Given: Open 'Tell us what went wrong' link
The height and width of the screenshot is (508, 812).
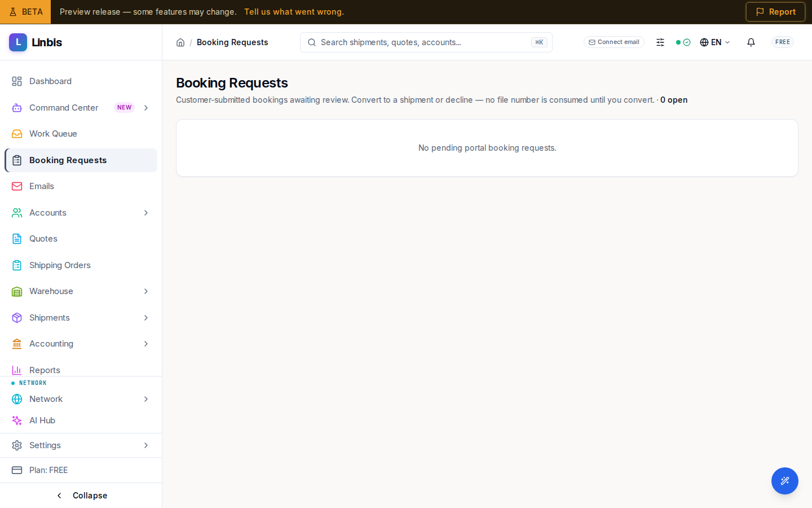Looking at the screenshot, I should 294,12.
